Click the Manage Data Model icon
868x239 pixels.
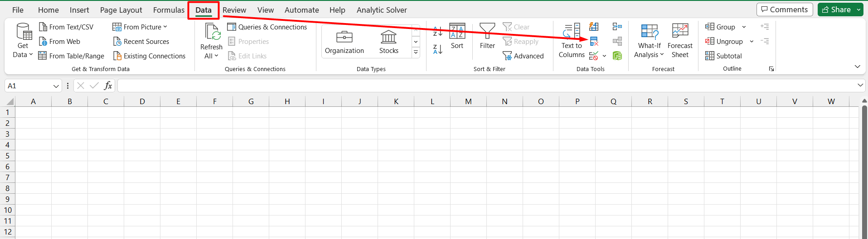click(617, 56)
